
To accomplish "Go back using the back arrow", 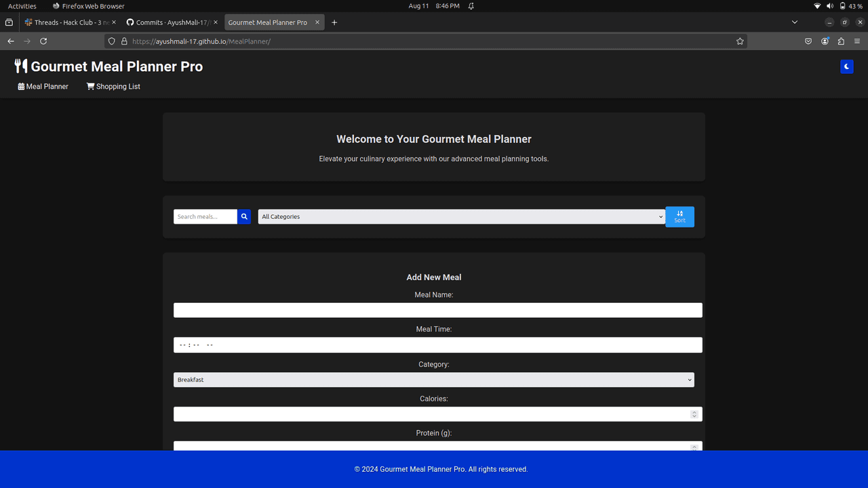I will coord(11,41).
